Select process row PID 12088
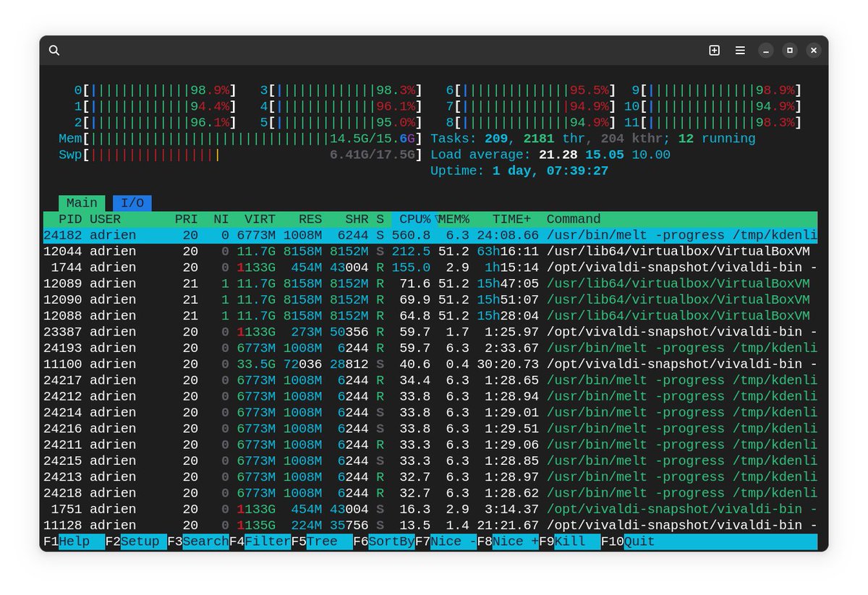Viewport: 868px width, 595px height. pyautogui.click(x=430, y=316)
